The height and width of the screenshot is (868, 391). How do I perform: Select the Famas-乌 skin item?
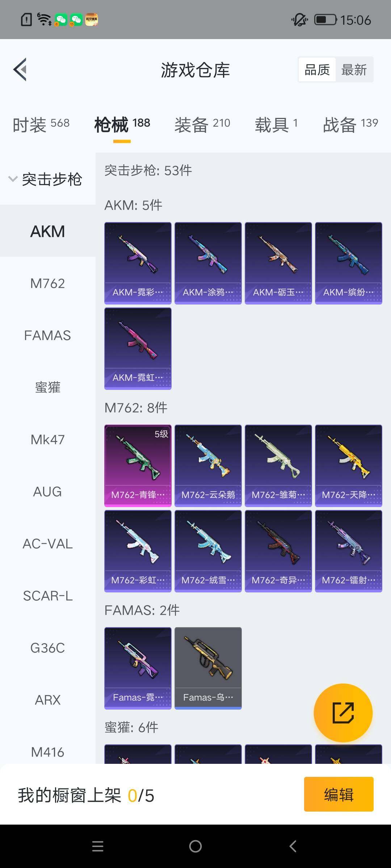point(208,668)
